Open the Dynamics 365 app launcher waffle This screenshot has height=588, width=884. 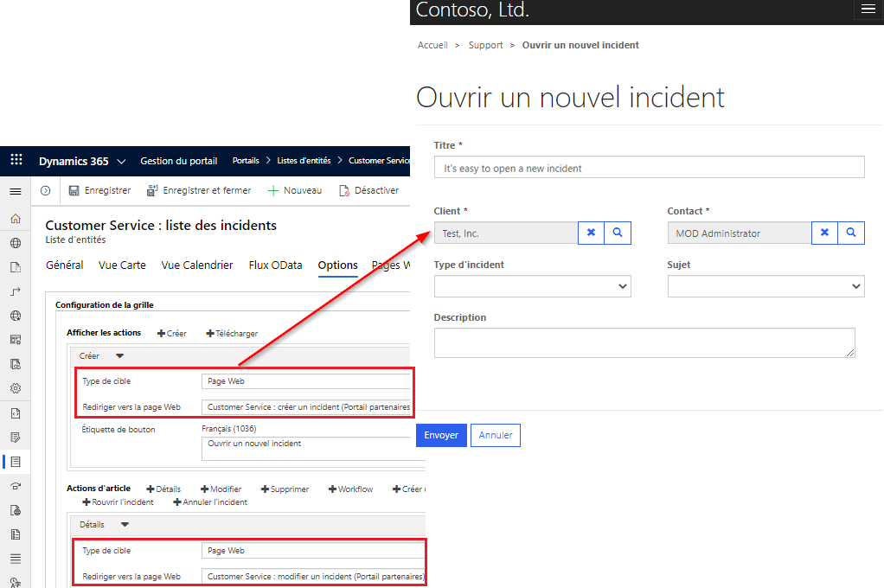16,160
